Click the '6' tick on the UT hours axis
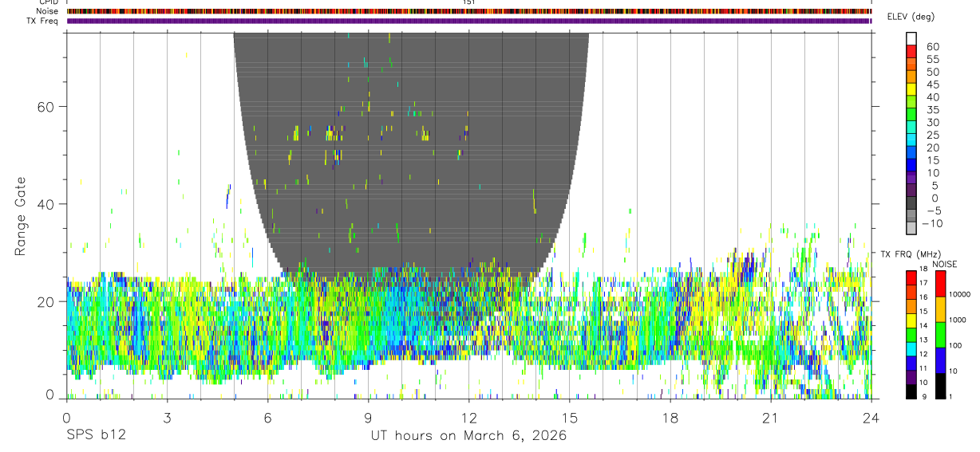 click(267, 418)
